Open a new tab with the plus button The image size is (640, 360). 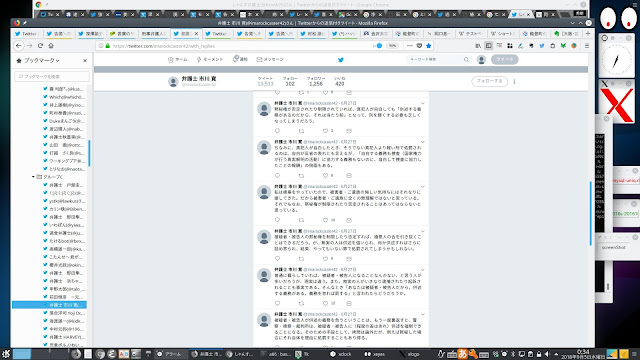[588, 33]
